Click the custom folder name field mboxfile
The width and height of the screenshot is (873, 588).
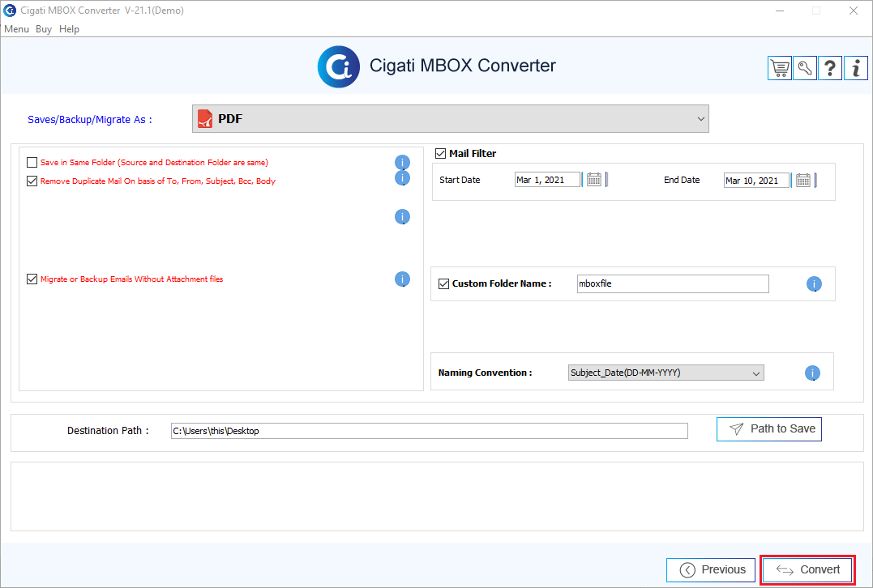pyautogui.click(x=673, y=283)
